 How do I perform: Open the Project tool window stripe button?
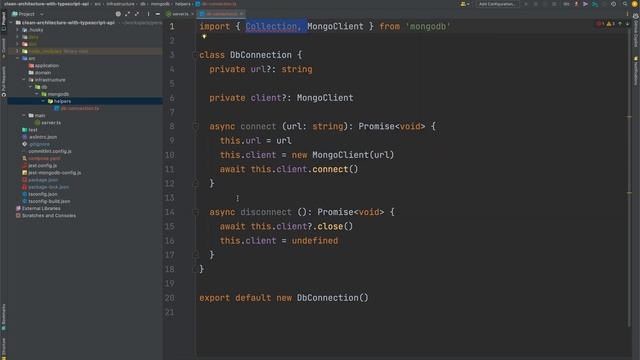click(x=3, y=21)
